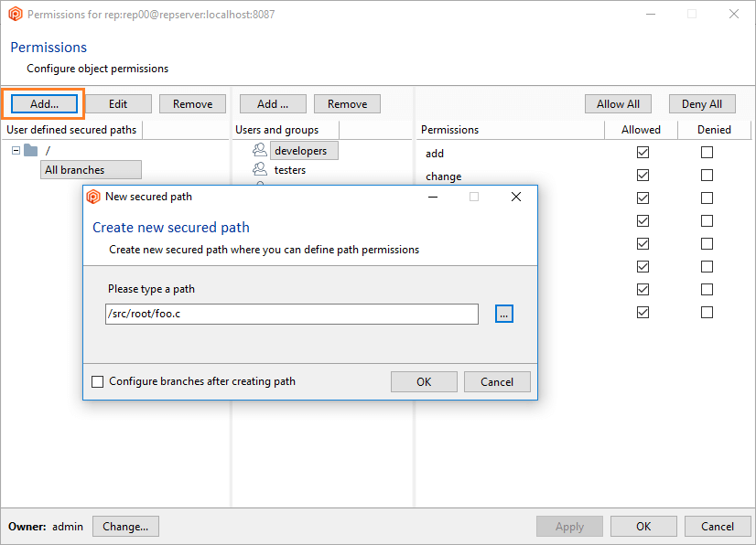756x545 pixels.
Task: Remove the selected secured path
Action: [x=192, y=103]
